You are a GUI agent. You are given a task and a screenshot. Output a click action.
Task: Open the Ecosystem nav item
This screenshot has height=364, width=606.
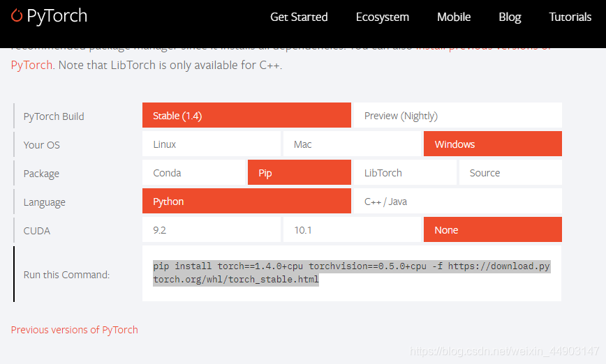tap(382, 17)
